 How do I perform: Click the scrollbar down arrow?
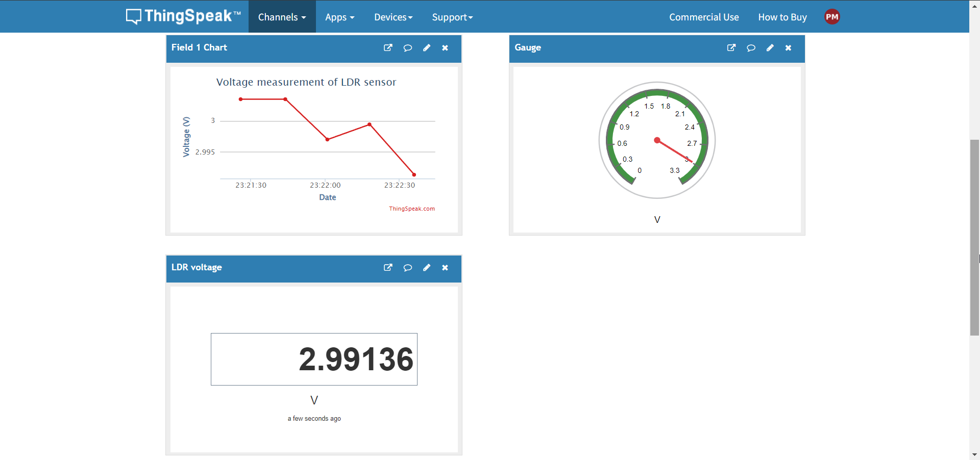[x=974, y=454]
